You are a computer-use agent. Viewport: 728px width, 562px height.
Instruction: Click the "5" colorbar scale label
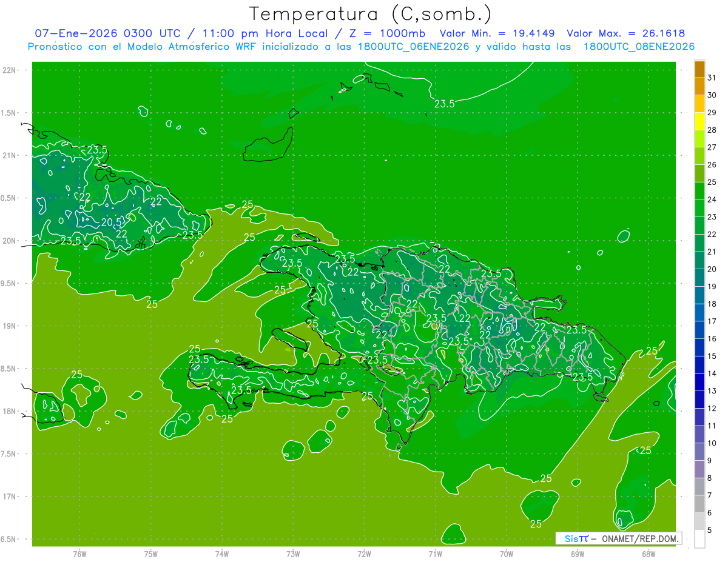[x=710, y=530]
